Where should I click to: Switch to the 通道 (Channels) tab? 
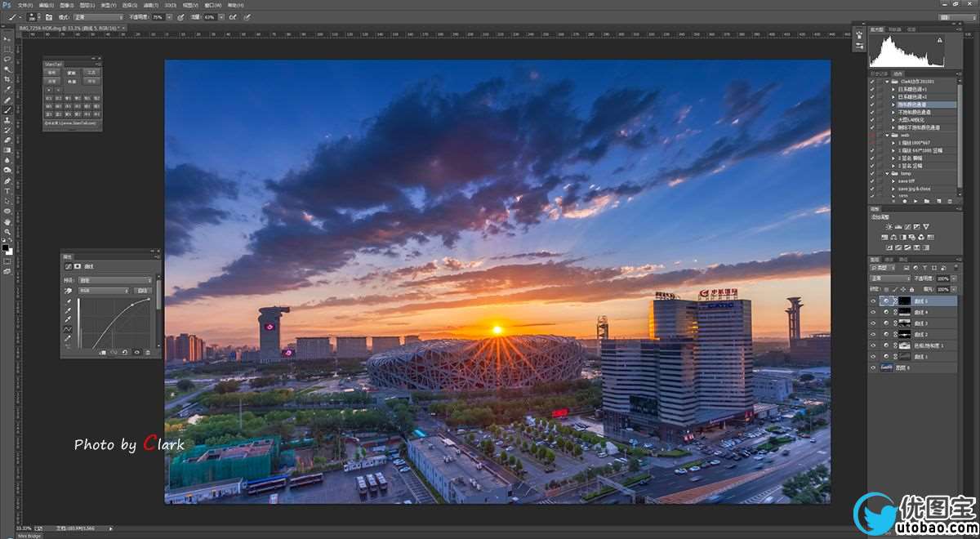click(889, 260)
